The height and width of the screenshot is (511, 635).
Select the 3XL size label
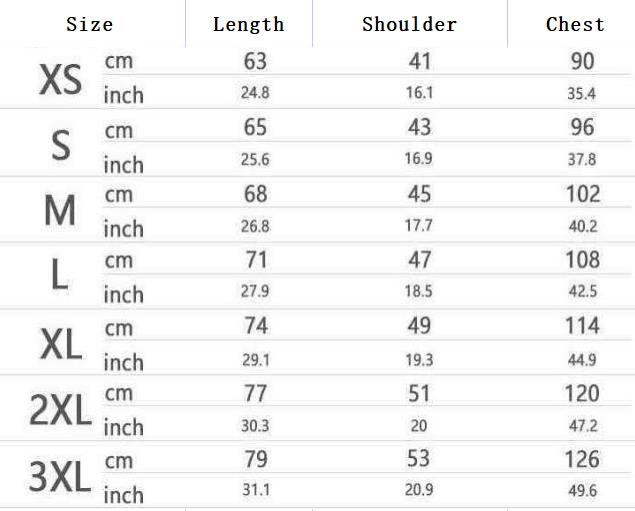60,477
